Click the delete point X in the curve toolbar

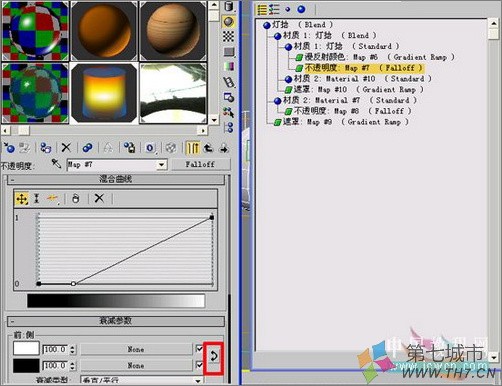tap(99, 199)
